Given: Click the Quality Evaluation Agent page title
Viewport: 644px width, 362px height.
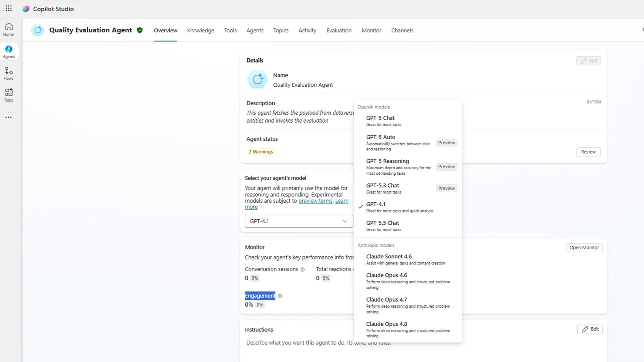Looking at the screenshot, I should point(90,30).
